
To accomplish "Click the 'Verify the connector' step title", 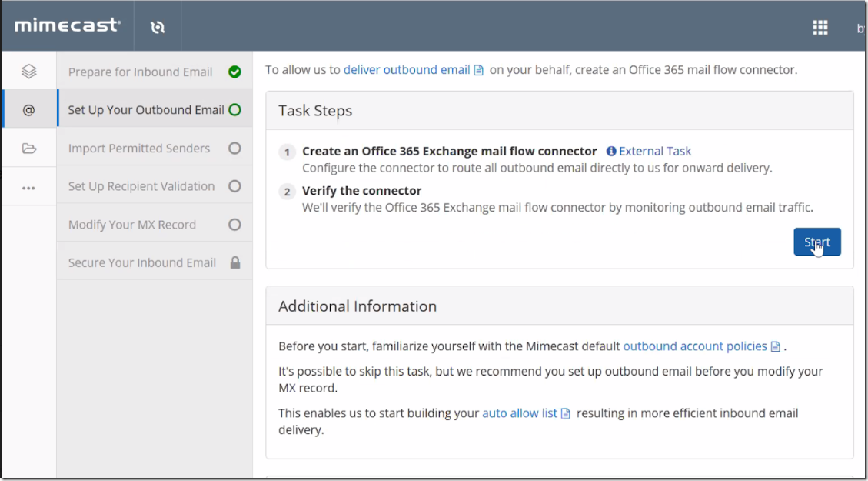I will (x=362, y=191).
